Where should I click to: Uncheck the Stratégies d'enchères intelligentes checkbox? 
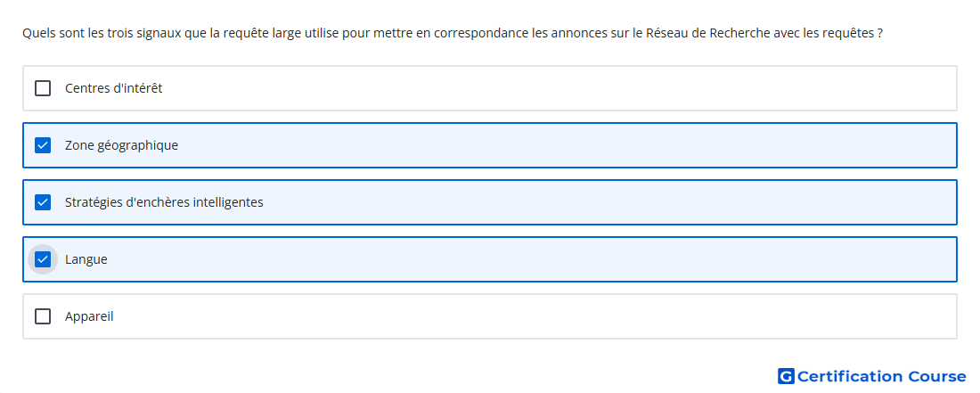coord(43,202)
